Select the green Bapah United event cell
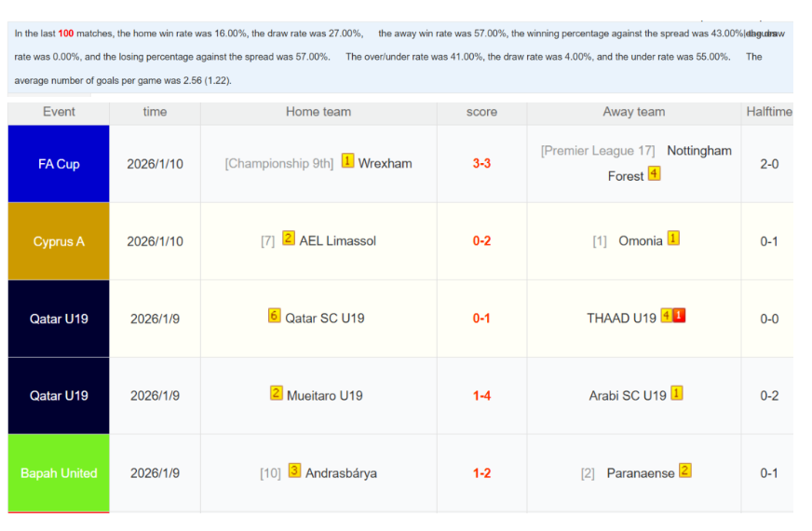The image size is (812, 531). click(x=59, y=473)
